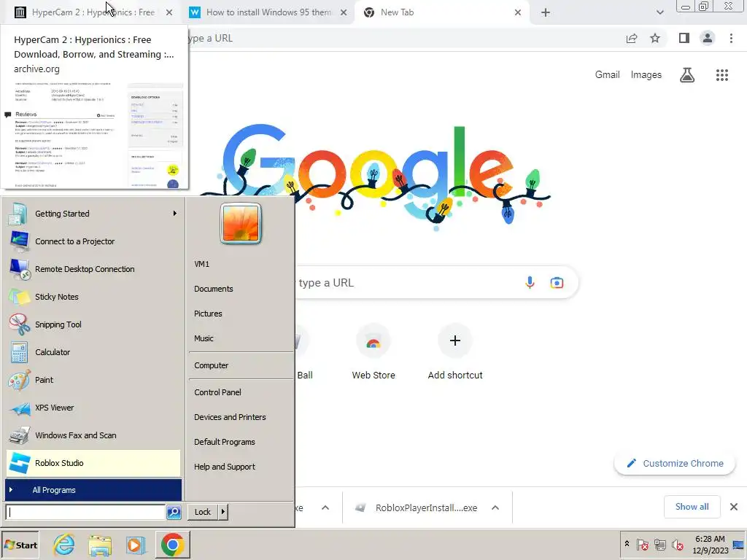Open Web Store shortcut
Image resolution: width=747 pixels, height=560 pixels.
coord(373,354)
